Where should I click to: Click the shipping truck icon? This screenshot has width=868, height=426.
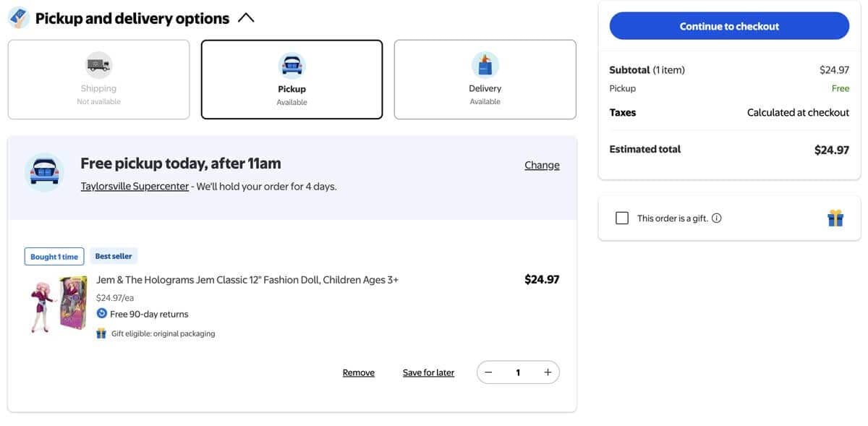tap(98, 65)
